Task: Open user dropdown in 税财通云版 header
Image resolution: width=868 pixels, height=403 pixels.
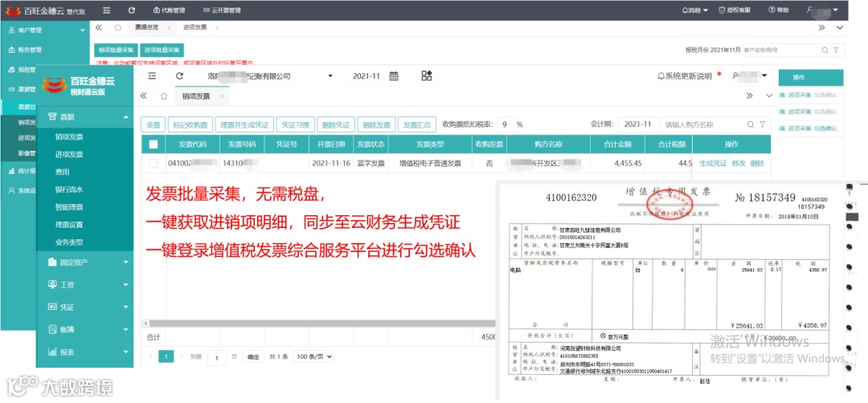Action: 750,75
